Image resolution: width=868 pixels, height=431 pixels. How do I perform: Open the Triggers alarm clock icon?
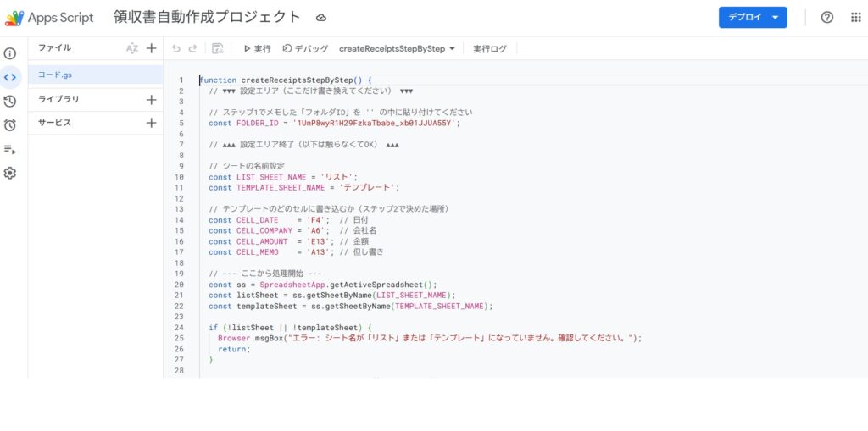click(10, 125)
